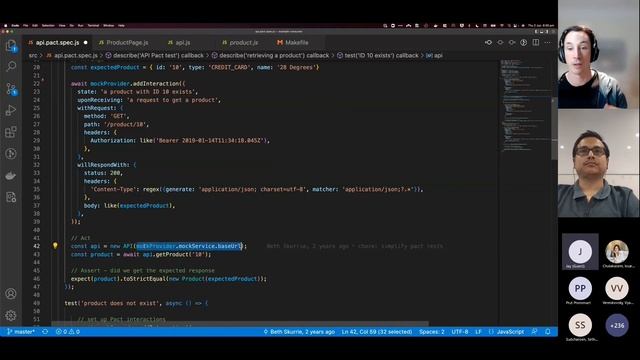Open the Extensions view

coord(11,132)
